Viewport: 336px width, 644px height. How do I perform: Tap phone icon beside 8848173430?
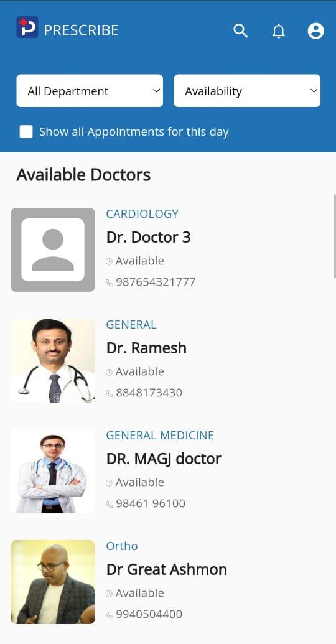[110, 393]
